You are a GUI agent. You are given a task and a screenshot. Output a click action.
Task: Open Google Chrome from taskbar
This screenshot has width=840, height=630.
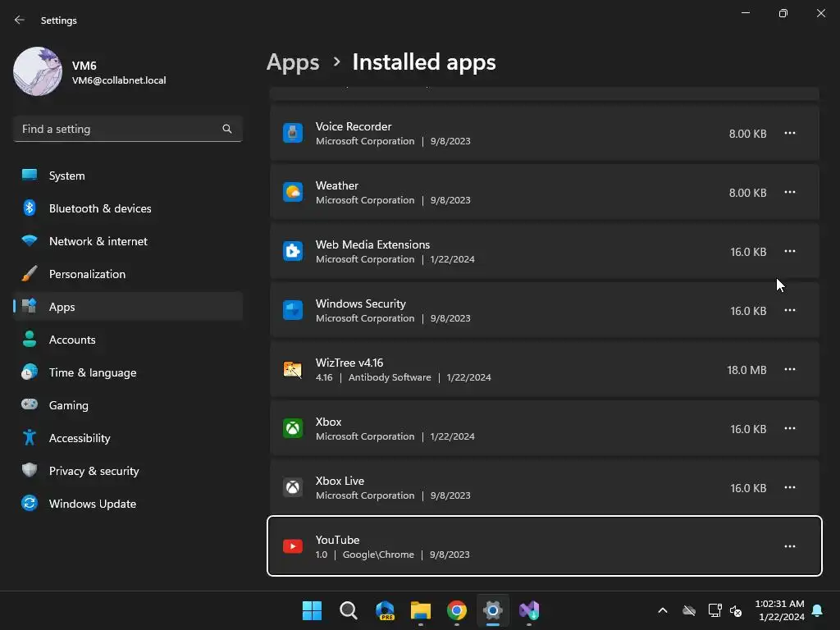coord(456,610)
